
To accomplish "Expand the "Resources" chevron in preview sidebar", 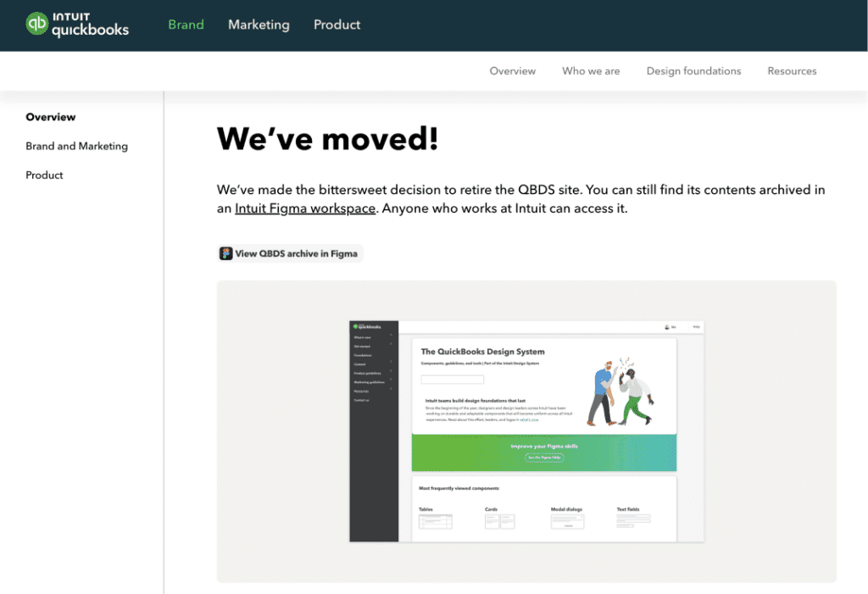I will click(x=391, y=388).
